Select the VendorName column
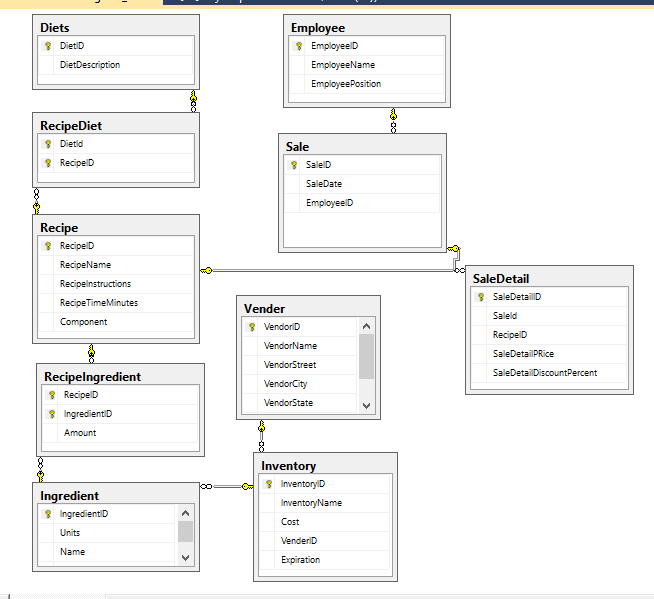Viewport: 654px width, 599px height. [299, 346]
